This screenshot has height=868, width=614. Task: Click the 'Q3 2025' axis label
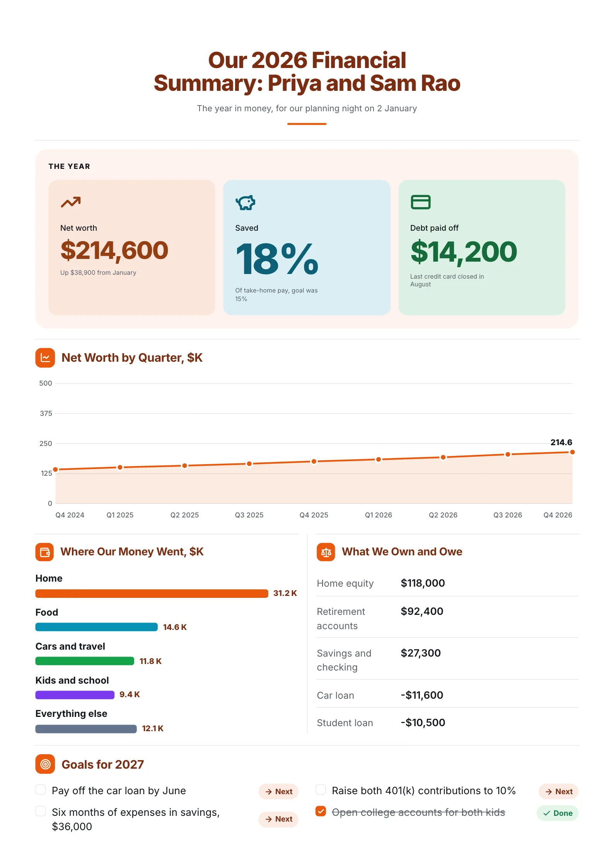click(249, 515)
